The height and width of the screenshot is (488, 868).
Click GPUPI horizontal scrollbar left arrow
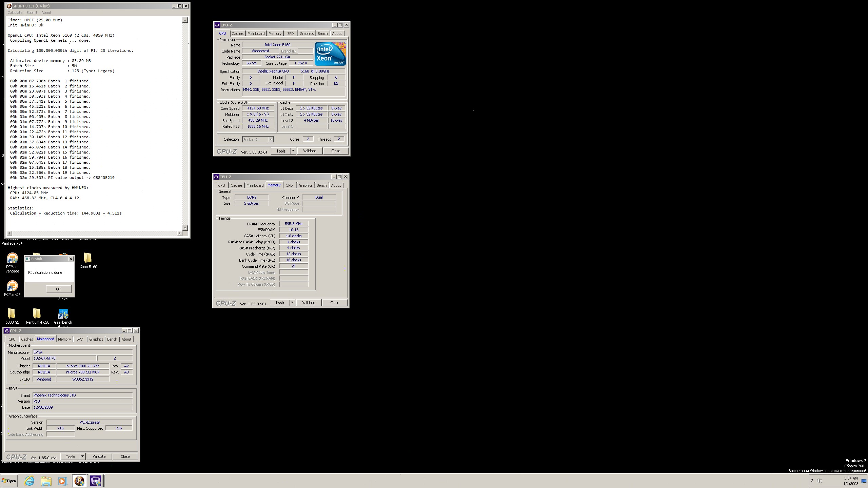(x=9, y=233)
